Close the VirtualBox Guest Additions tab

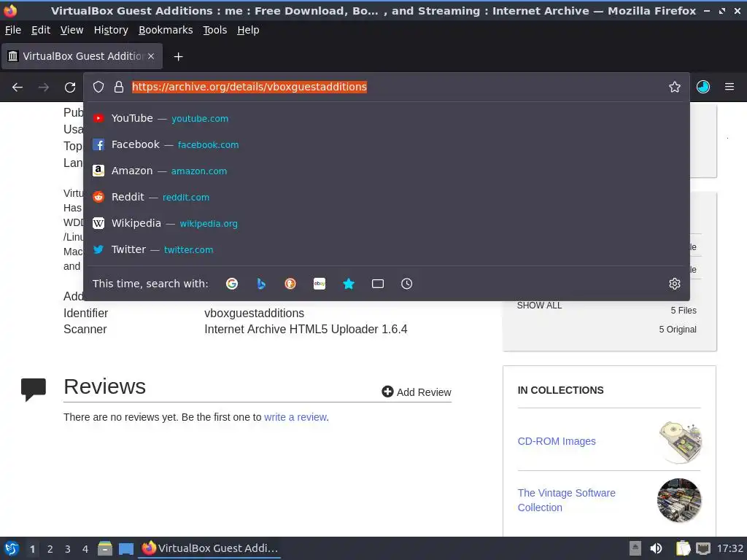[151, 56]
